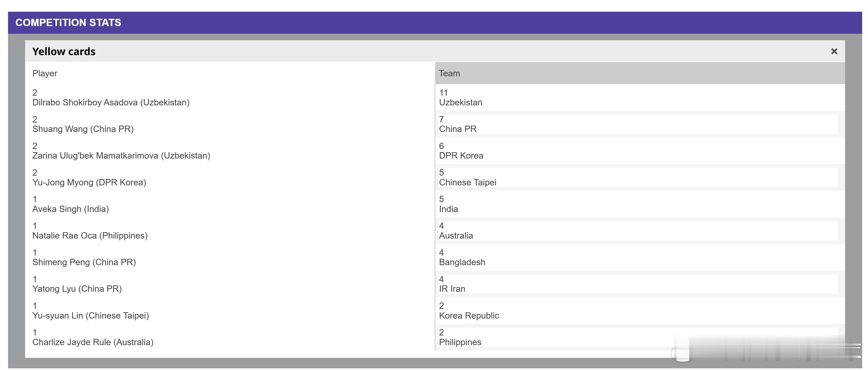Switch to the Team tab

[x=449, y=73]
